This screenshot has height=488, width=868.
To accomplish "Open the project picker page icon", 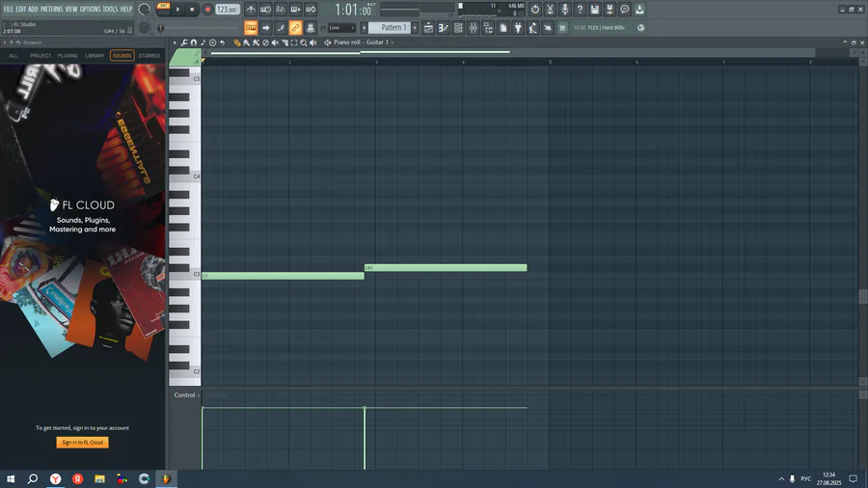I will point(503,28).
